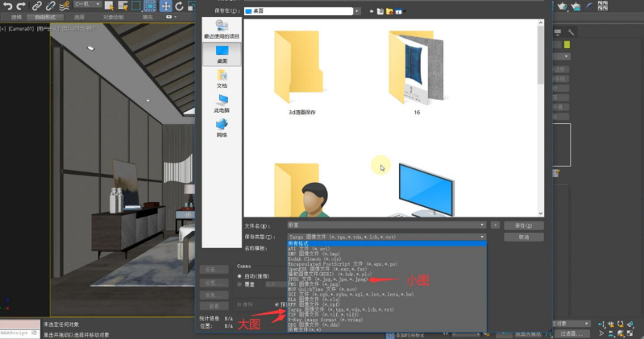Choose TIF 图像文件 (*.tif) format
The width and height of the screenshot is (644, 339).
[x=387, y=314]
